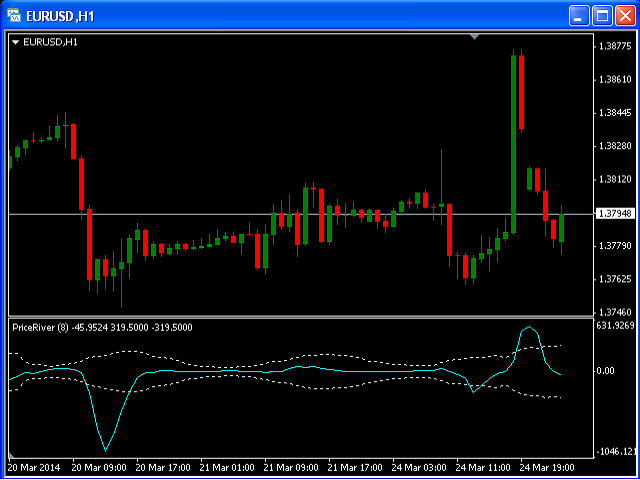Image resolution: width=640 pixels, height=480 pixels.
Task: Click the current price label 1.37948
Action: [615, 213]
